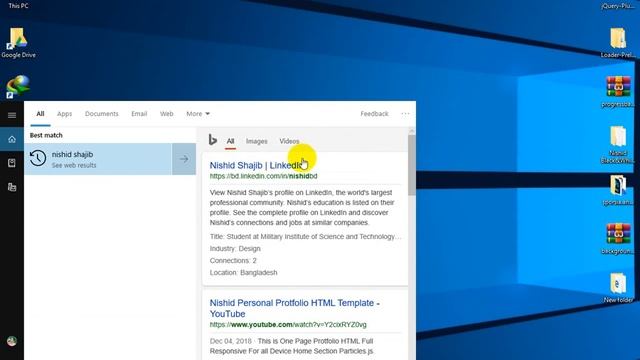Click the Location: Bangladesh line
Screen dimensions: 640x360
(243, 272)
